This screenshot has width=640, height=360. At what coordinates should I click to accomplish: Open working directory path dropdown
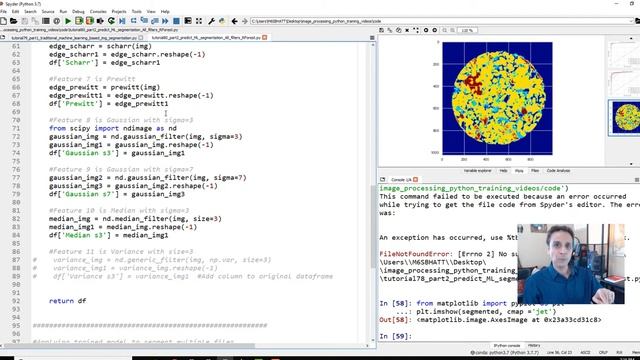631,21
